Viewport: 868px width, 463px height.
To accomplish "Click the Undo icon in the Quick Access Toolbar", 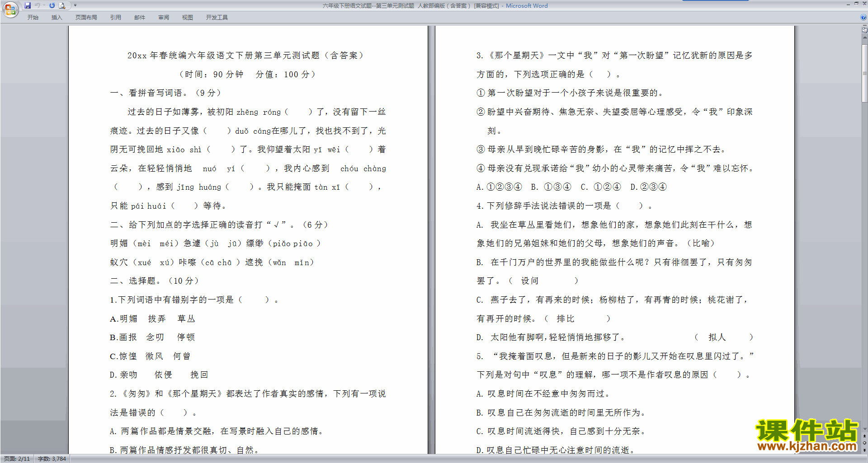I will pos(38,5).
